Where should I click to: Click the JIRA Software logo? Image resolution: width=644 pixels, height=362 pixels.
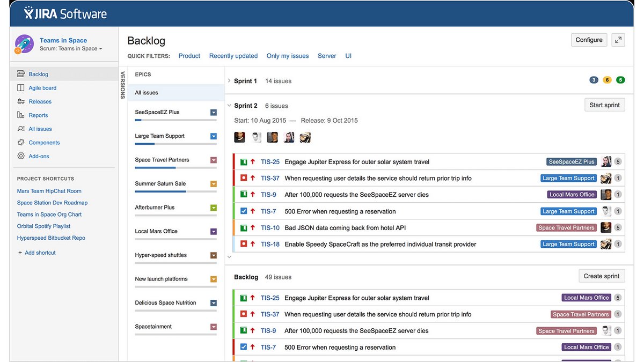pyautogui.click(x=65, y=13)
